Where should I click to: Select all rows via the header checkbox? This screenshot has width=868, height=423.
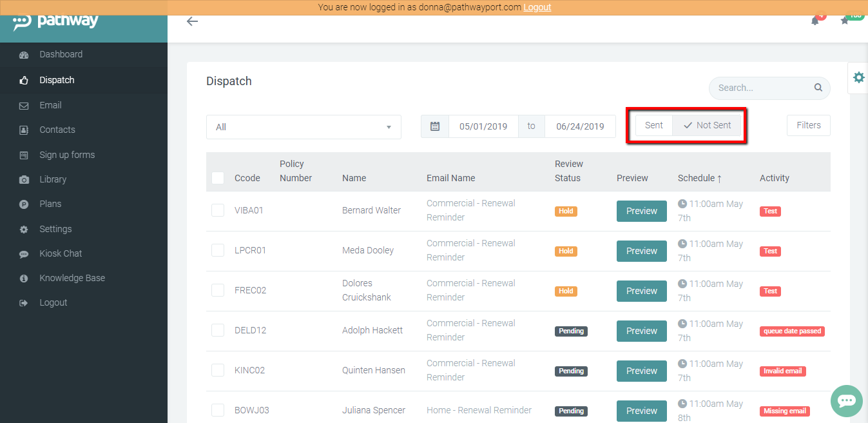tap(217, 178)
